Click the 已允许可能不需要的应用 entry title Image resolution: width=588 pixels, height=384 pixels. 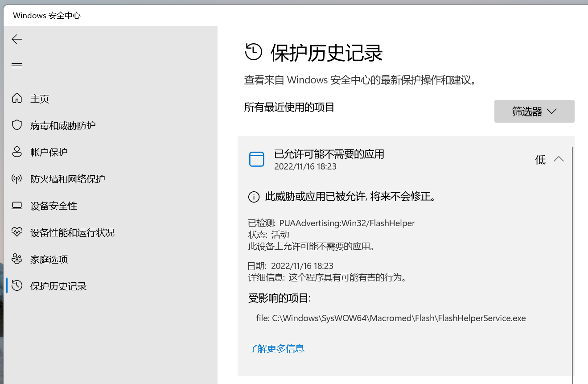click(x=329, y=154)
